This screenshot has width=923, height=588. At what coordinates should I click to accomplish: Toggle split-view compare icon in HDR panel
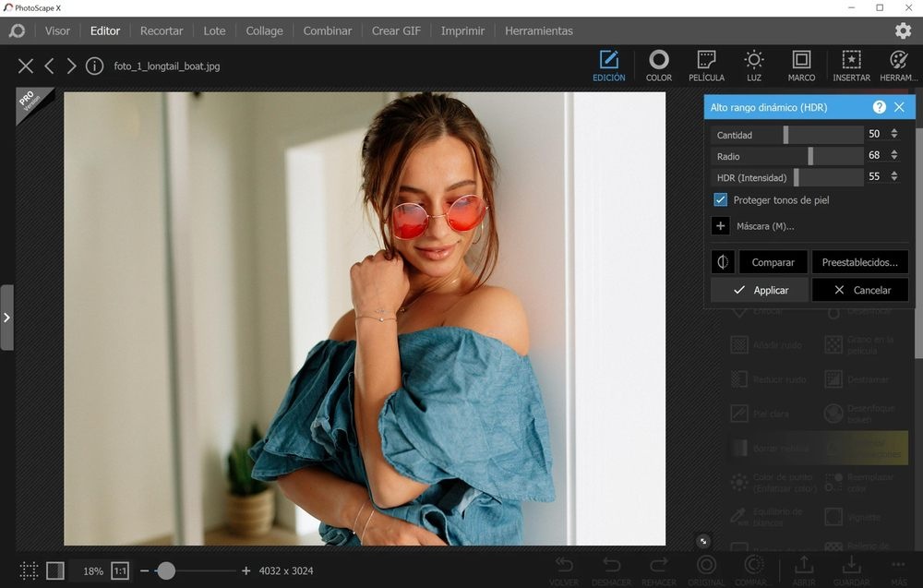(x=723, y=263)
